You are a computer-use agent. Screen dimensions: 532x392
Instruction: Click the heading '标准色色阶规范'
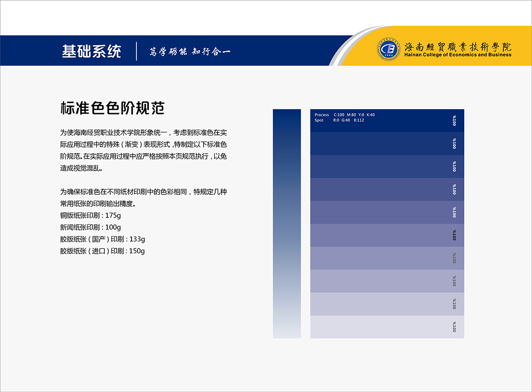click(113, 108)
